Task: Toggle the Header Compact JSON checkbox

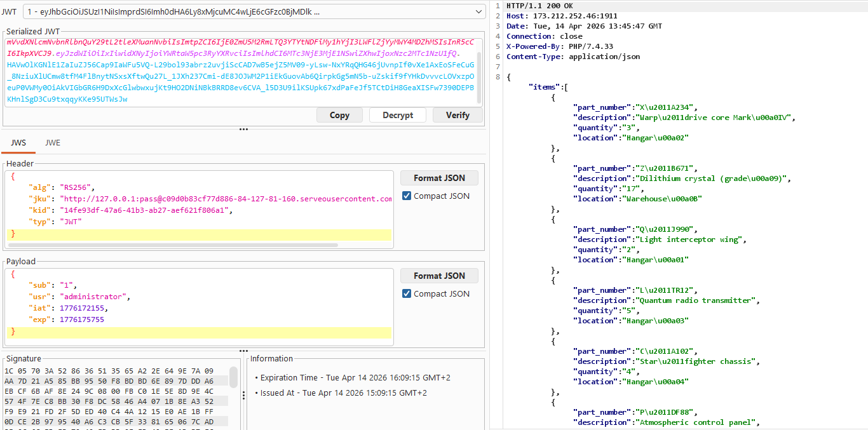Action: pyautogui.click(x=407, y=196)
